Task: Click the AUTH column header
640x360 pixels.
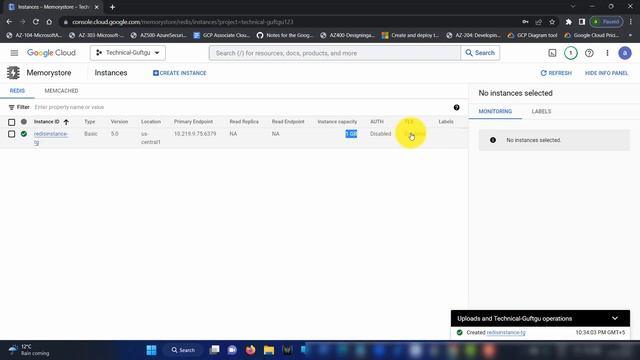Action: pyautogui.click(x=377, y=122)
